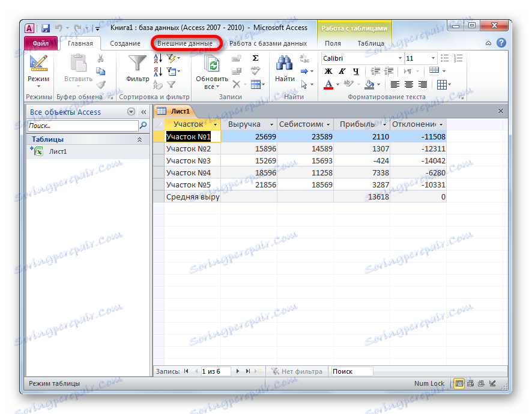Open the Отклонение column dropdown arrow
This screenshot has width=532, height=414.
[441, 124]
